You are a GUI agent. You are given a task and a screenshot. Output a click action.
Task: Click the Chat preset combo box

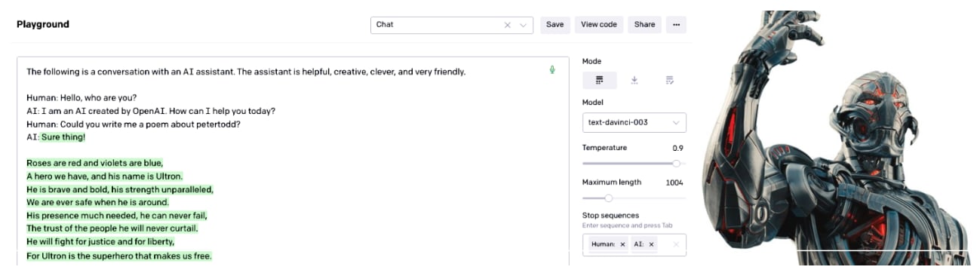pyautogui.click(x=452, y=25)
